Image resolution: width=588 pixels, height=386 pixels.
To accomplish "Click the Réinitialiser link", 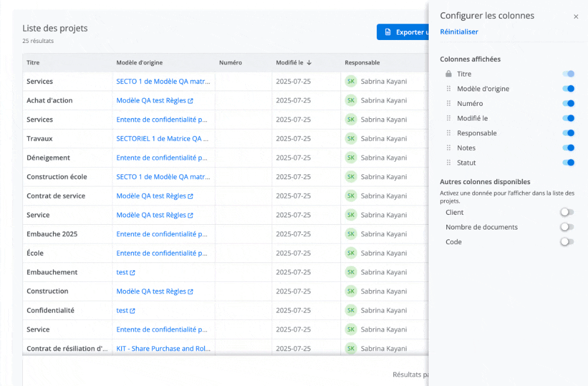I will [459, 31].
